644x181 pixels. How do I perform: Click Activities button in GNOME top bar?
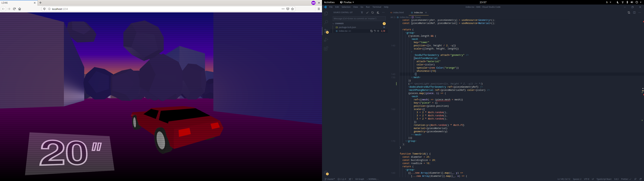click(x=329, y=2)
